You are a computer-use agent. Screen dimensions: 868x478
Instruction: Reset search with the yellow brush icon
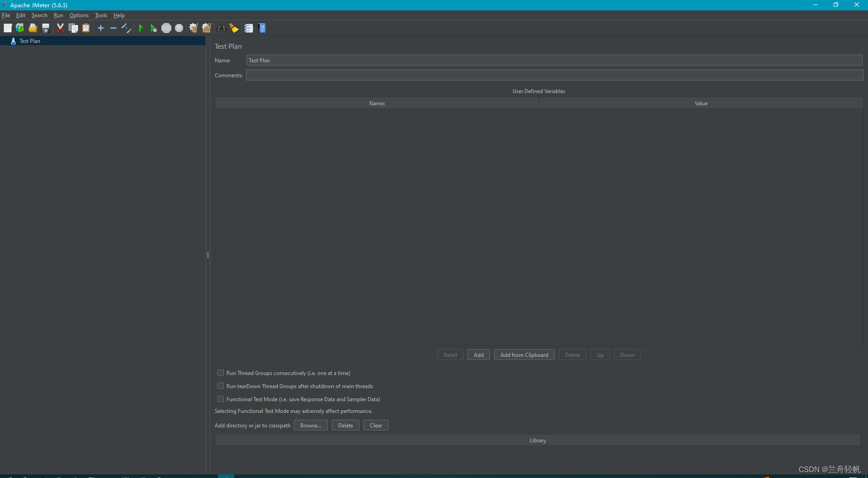pyautogui.click(x=234, y=28)
